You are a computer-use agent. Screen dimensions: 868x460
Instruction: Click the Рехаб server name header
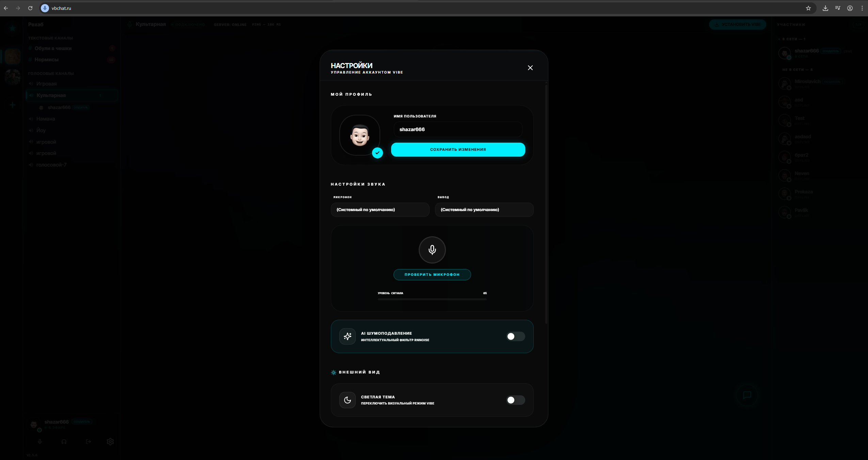click(36, 25)
